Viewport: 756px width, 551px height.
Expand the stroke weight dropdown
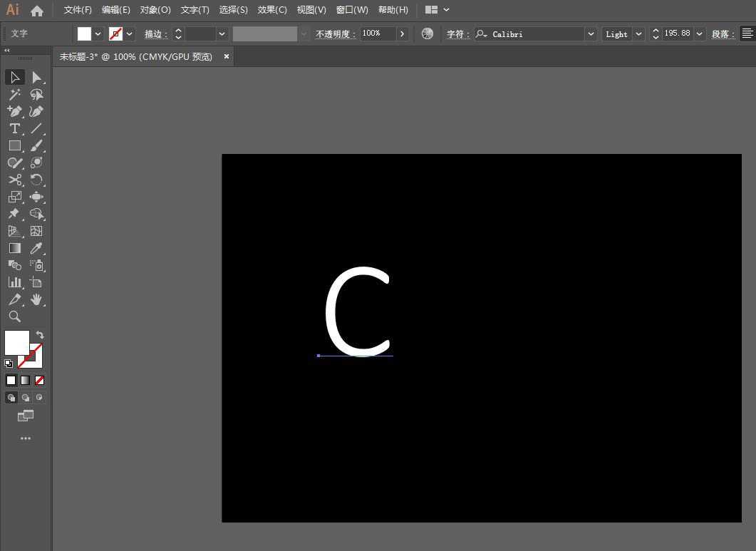click(222, 34)
